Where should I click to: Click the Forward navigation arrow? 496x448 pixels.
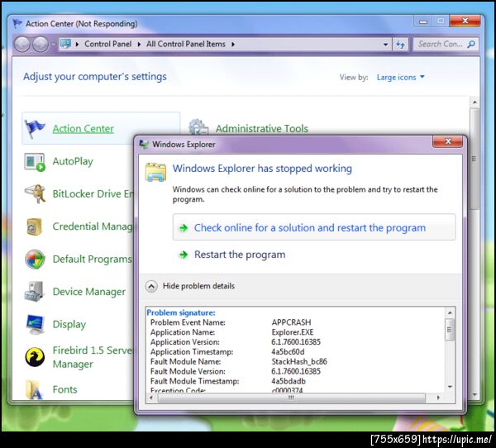[x=41, y=45]
